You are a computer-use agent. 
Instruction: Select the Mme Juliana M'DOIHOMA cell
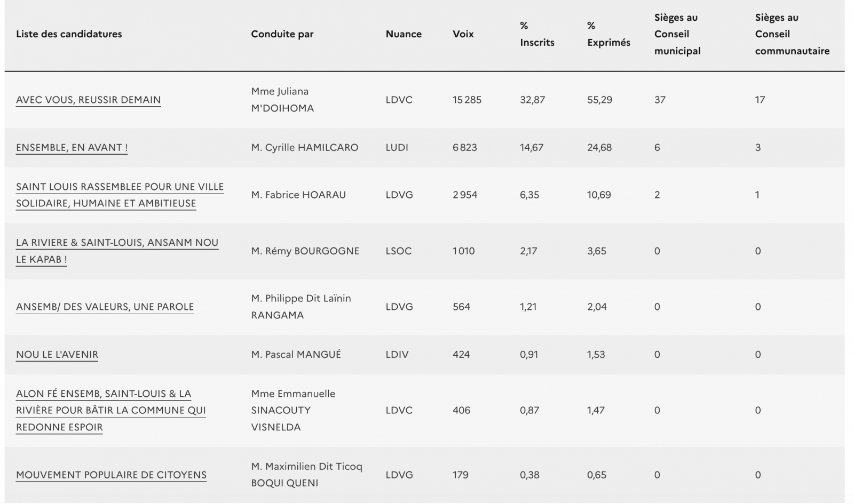(282, 100)
